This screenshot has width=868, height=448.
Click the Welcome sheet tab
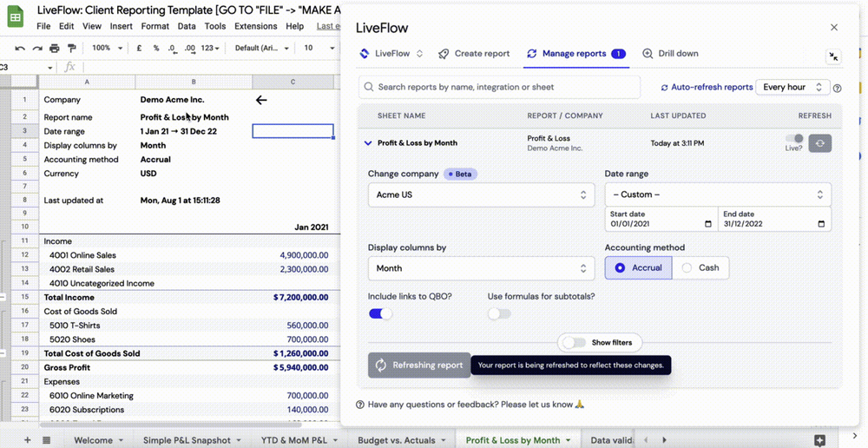pos(99,440)
